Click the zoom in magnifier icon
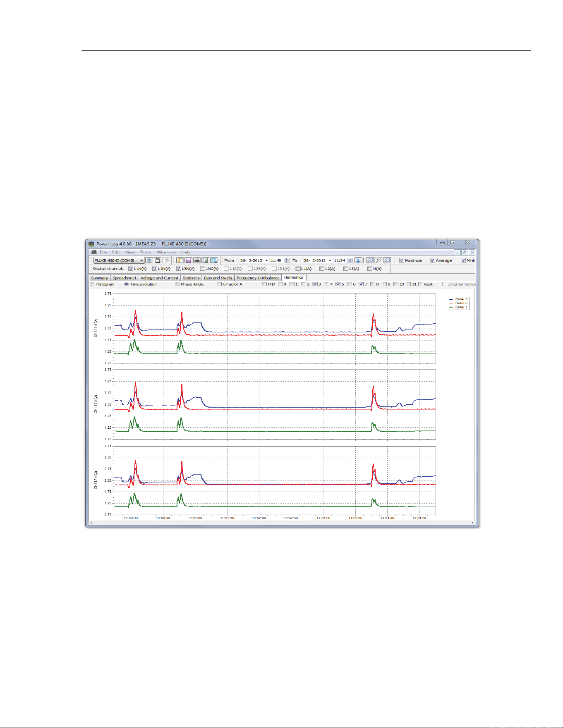This screenshot has width=563, height=728. pyautogui.click(x=370, y=260)
